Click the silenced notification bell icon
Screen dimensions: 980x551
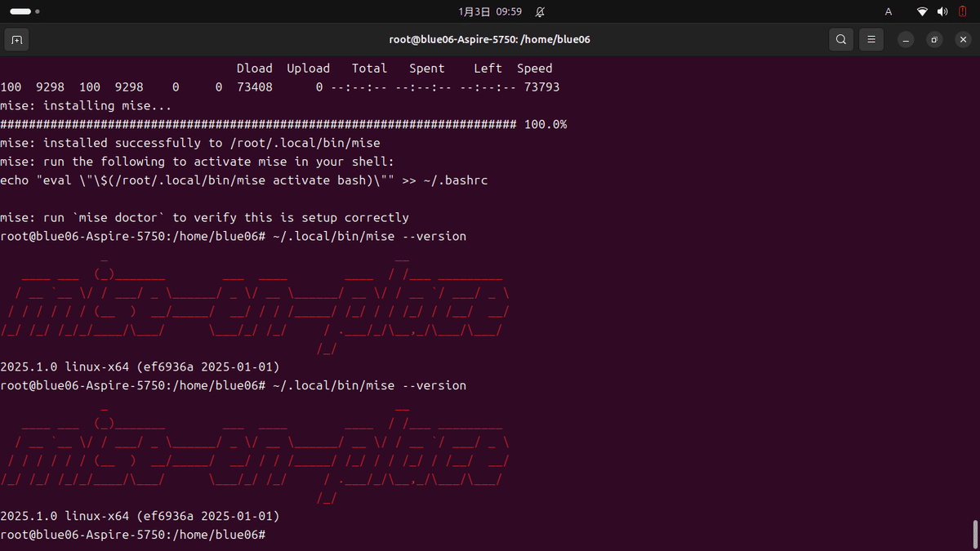click(x=538, y=11)
